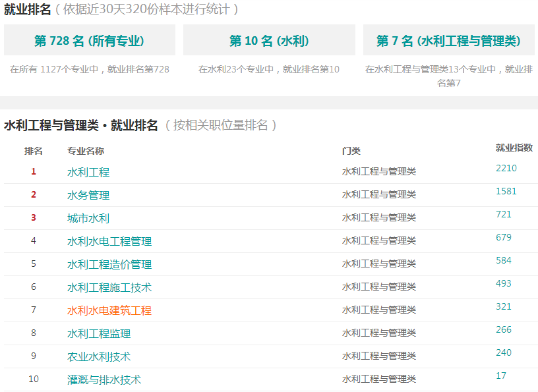Open the 水利工程造价管理 major link

(x=109, y=264)
